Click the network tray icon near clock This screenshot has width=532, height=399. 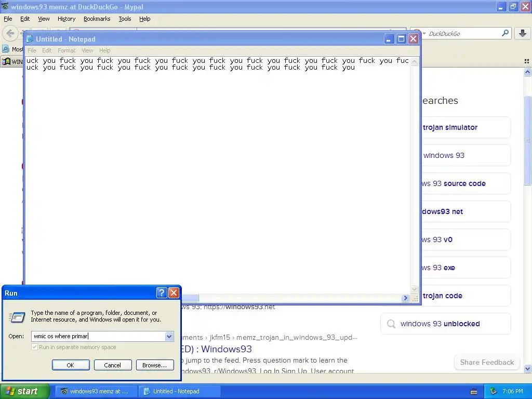[493, 392]
